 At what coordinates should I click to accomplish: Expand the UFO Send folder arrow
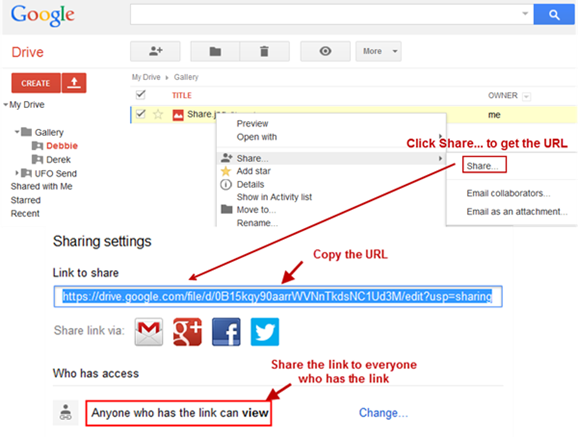coord(17,173)
